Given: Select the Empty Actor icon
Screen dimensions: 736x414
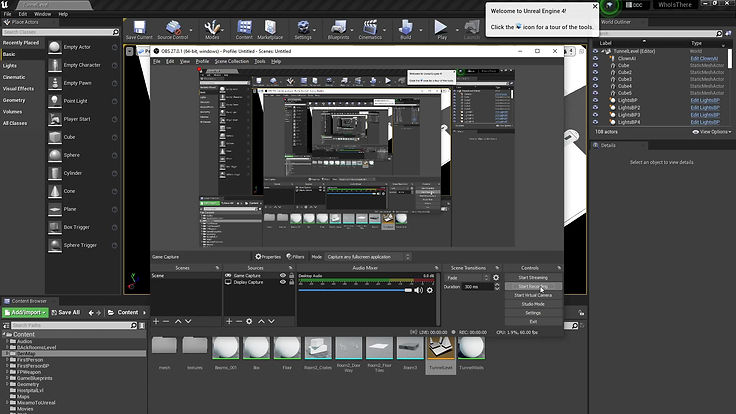Looking at the screenshot, I should point(55,47).
